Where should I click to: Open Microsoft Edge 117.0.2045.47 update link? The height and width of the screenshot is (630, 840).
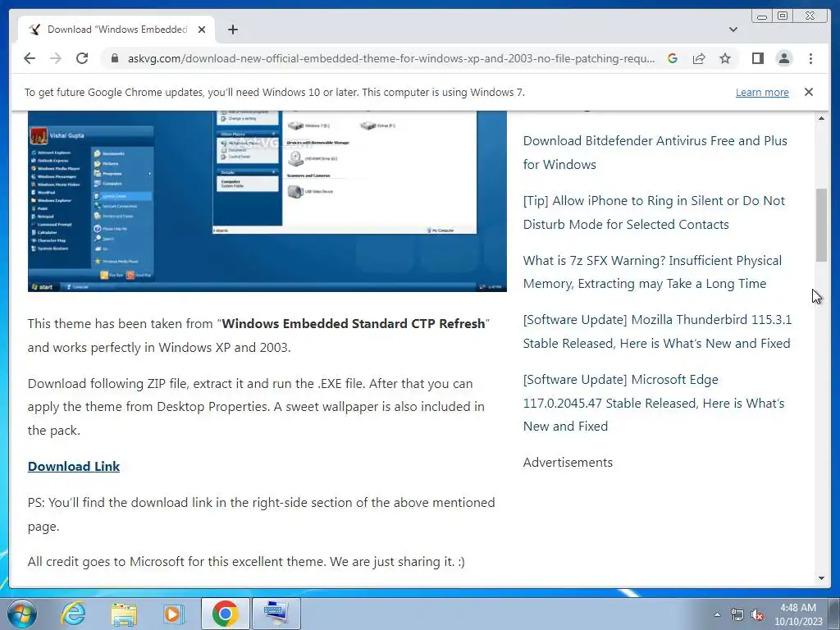click(x=654, y=403)
